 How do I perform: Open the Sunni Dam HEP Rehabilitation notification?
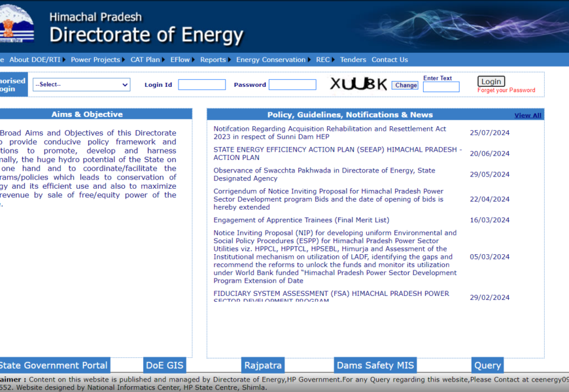330,133
